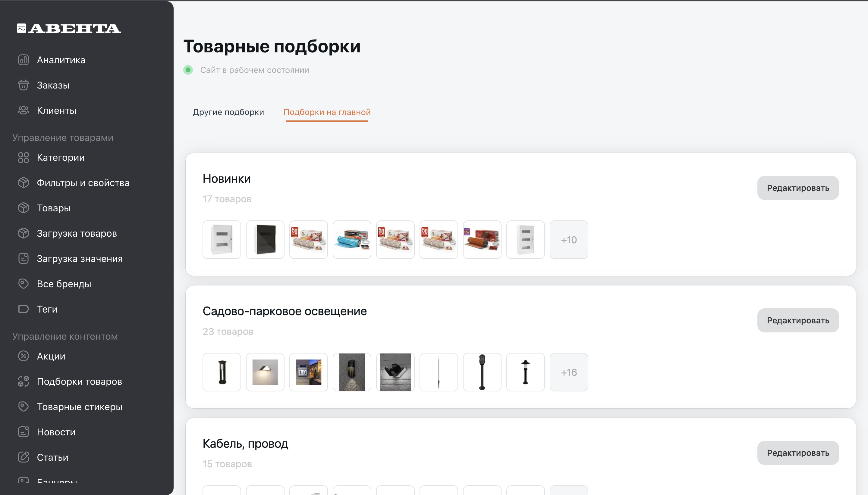Open Аналитика menu item
The height and width of the screenshot is (495, 868).
tap(61, 60)
